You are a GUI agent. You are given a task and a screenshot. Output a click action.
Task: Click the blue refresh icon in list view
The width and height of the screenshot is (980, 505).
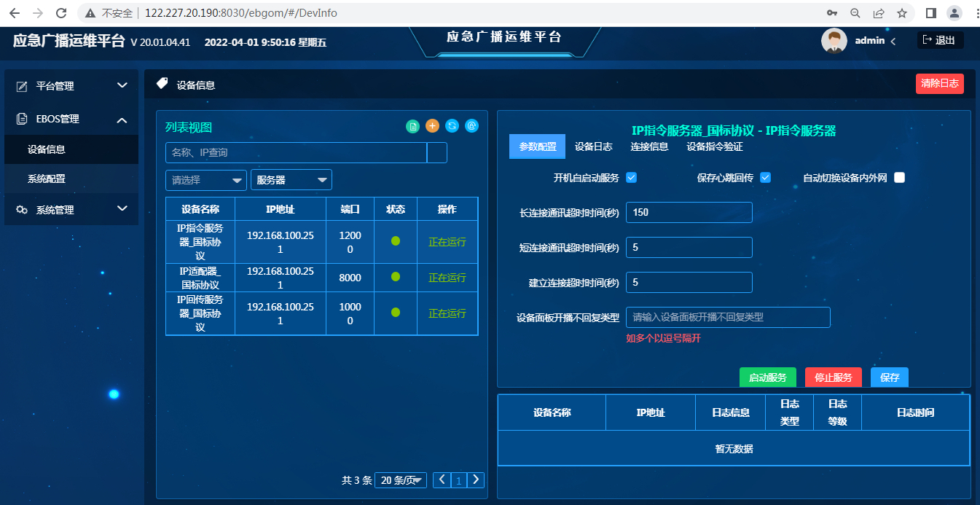pyautogui.click(x=452, y=126)
